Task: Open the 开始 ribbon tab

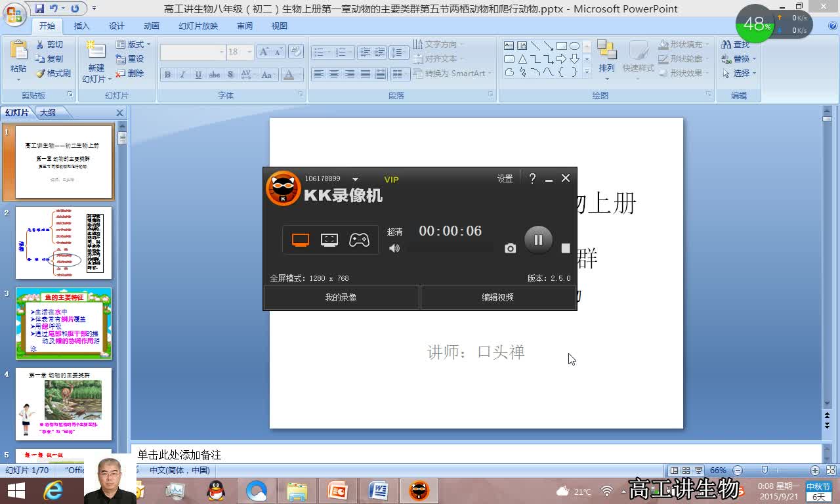Action: coord(47,26)
